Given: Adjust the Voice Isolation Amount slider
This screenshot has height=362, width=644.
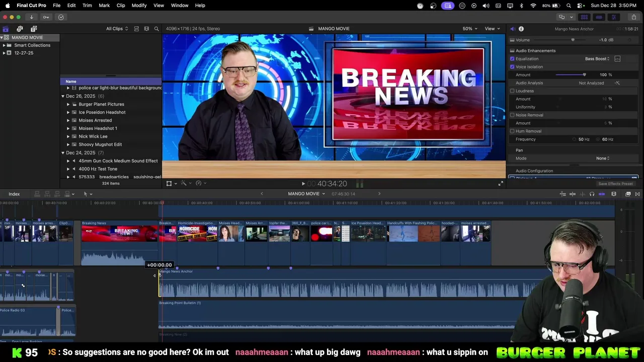Looking at the screenshot, I should point(584,75).
